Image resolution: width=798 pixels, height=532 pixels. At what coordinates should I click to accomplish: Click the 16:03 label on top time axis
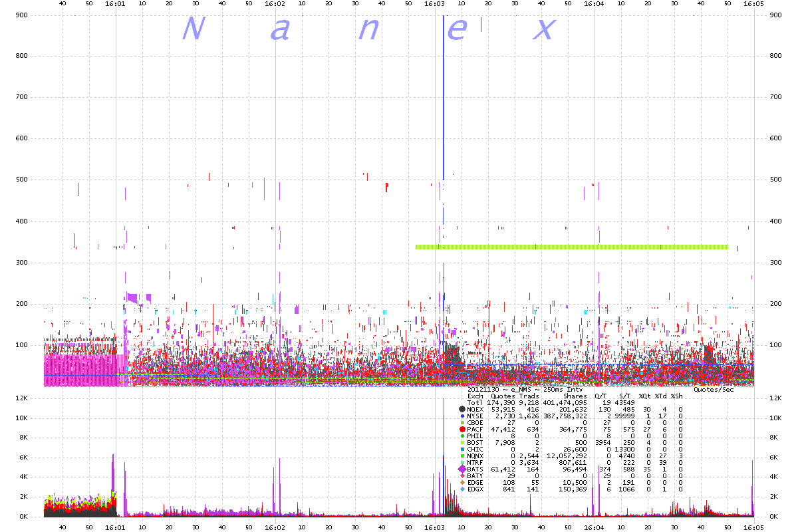[x=434, y=4]
